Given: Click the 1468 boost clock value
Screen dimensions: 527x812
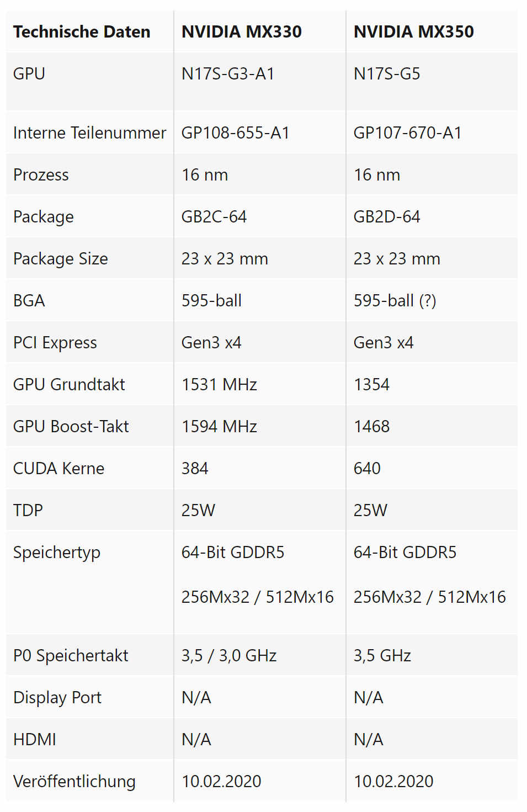Looking at the screenshot, I should (371, 427).
